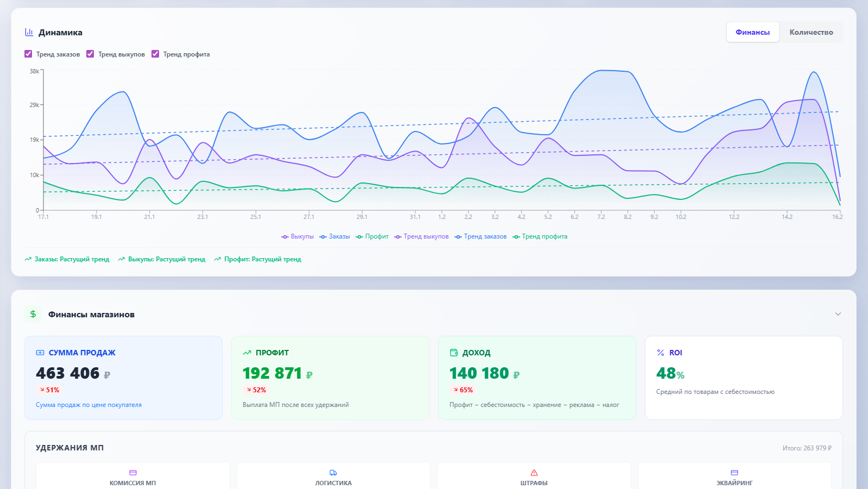Click the icon above Комиссия МП

pyautogui.click(x=133, y=473)
